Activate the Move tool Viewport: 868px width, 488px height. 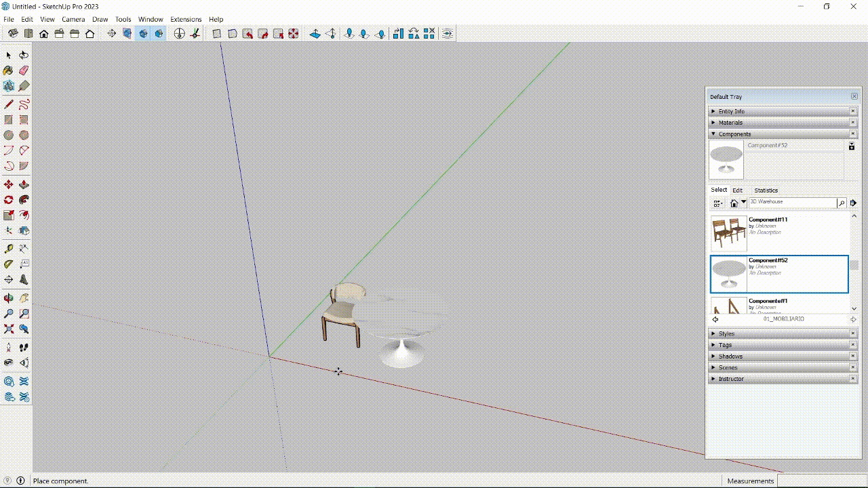(x=9, y=184)
